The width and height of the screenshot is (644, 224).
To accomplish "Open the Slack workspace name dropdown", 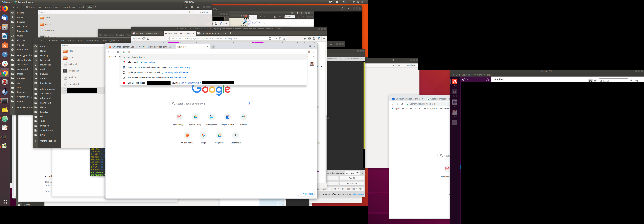I will pos(465,80).
